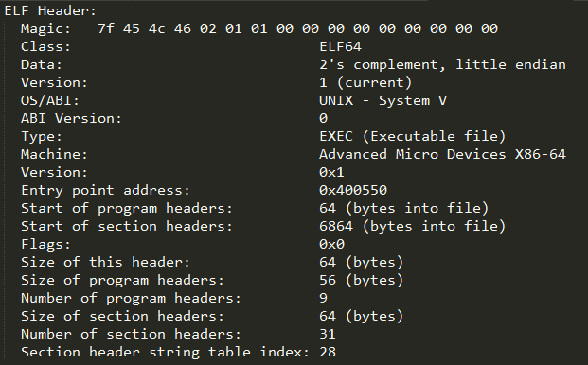Select the '1 (current)' version value
The image size is (588, 365).
coord(365,82)
